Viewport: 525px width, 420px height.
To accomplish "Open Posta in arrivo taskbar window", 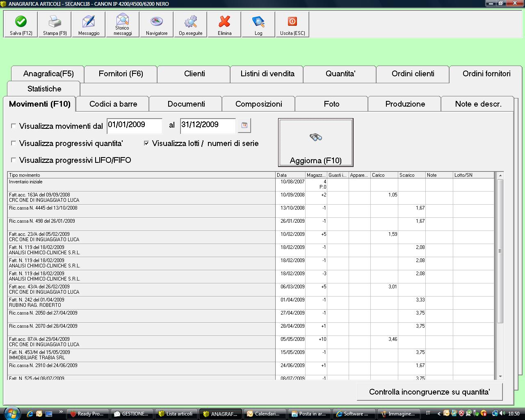I will (x=309, y=413).
